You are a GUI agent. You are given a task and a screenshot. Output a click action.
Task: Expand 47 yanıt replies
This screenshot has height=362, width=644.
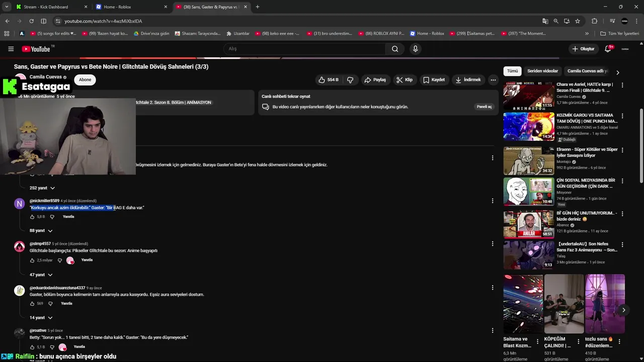coord(41,275)
